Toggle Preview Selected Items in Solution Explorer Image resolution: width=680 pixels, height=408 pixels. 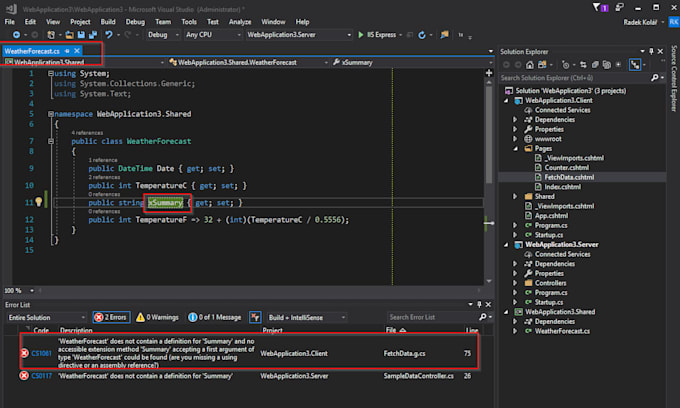point(635,65)
